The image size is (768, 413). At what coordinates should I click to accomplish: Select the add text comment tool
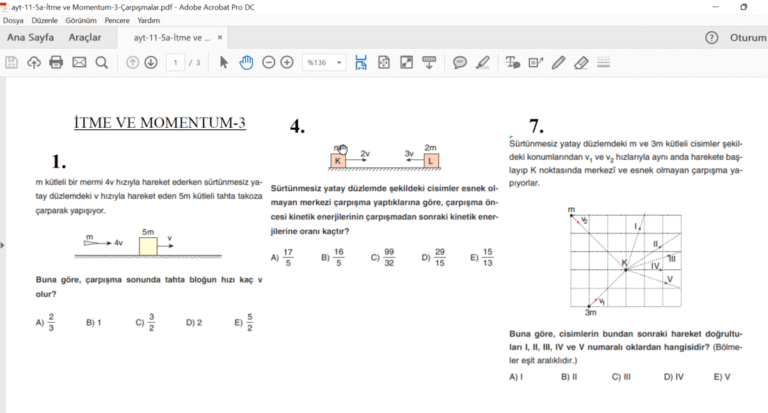coord(512,63)
